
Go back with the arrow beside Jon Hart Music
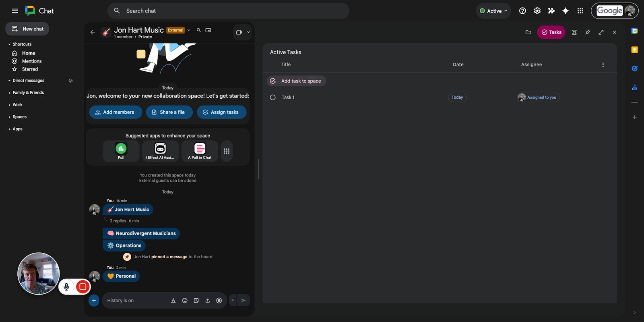93,32
